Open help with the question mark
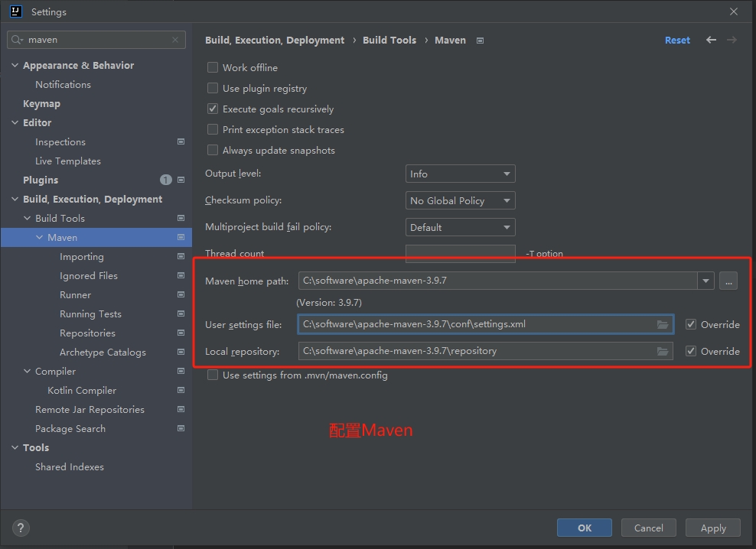This screenshot has width=756, height=549. (x=21, y=528)
